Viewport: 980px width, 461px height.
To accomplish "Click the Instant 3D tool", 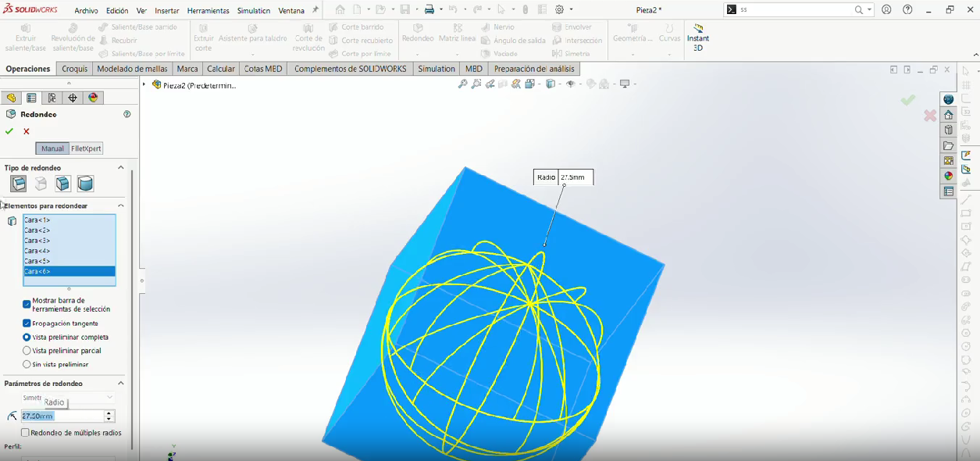I will coord(698,38).
